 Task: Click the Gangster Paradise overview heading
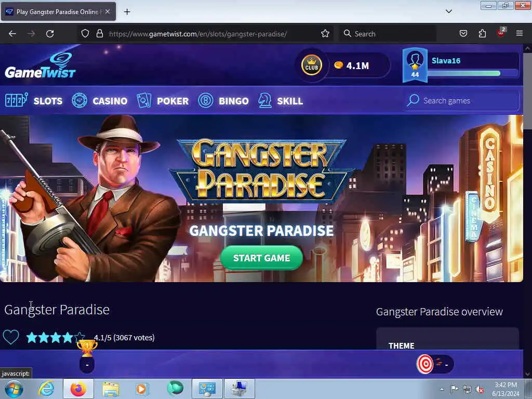click(440, 312)
